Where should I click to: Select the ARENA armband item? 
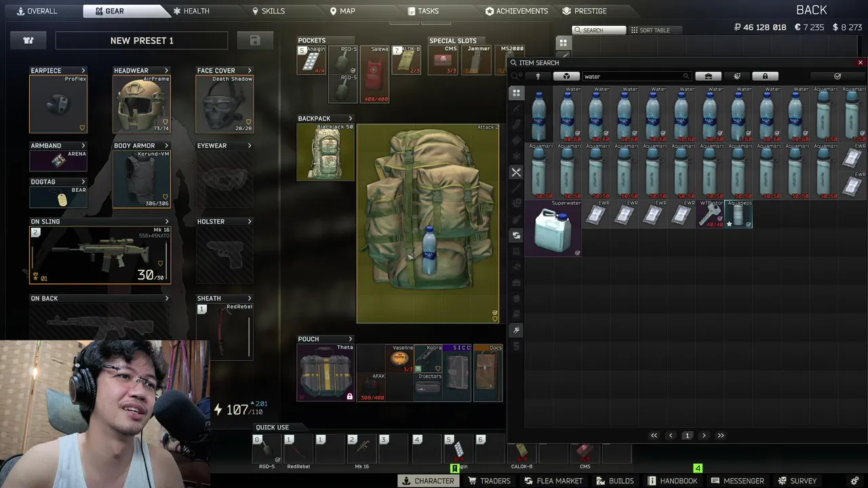(58, 161)
